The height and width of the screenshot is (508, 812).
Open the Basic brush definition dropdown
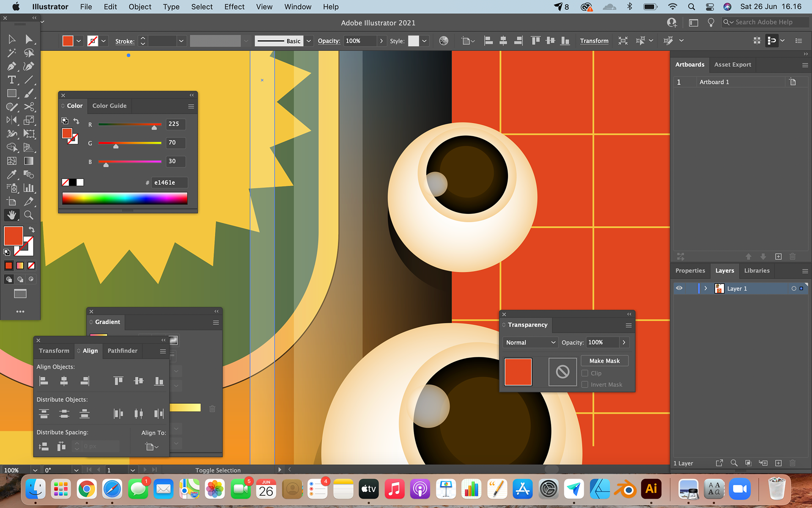coord(309,41)
